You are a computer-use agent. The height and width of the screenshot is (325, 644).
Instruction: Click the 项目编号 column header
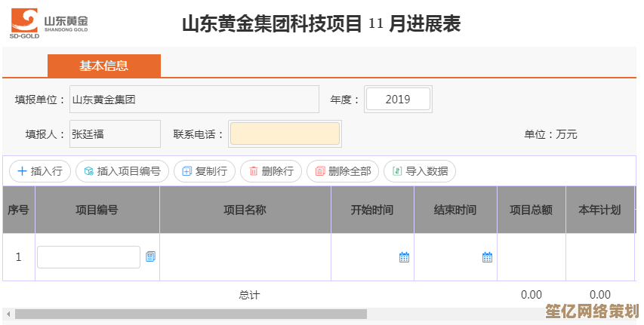coord(97,210)
